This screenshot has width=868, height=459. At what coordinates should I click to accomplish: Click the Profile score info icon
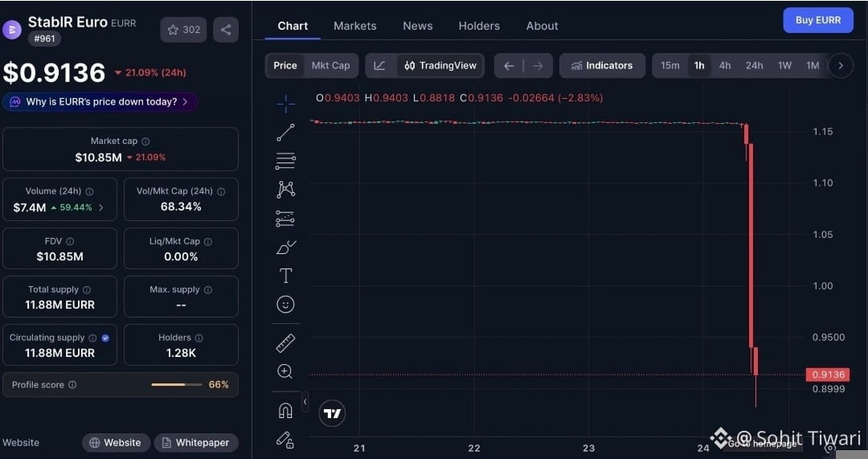point(72,385)
